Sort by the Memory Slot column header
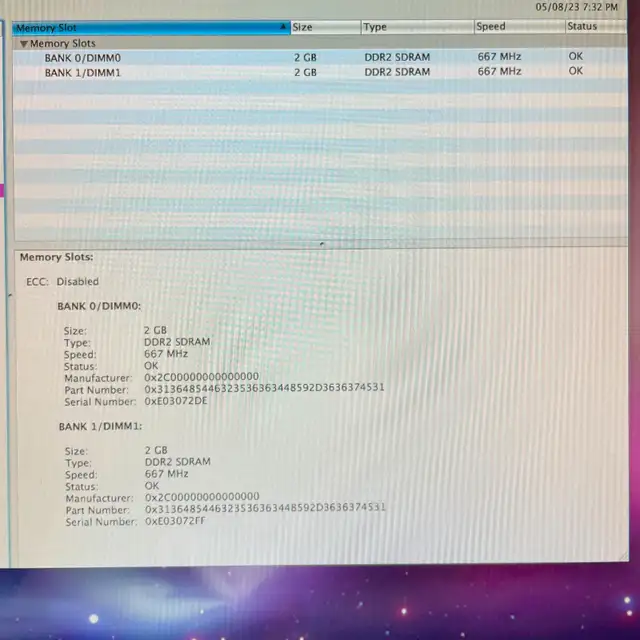This screenshot has width=640, height=640. (151, 28)
